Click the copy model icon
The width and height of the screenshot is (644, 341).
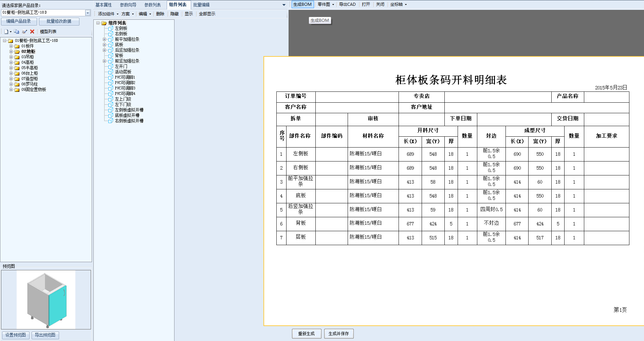point(16,32)
